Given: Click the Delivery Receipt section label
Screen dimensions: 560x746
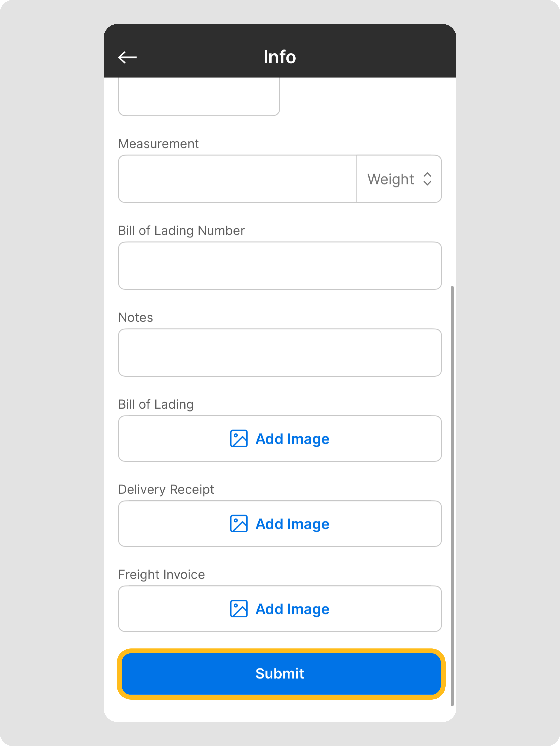Looking at the screenshot, I should pyautogui.click(x=166, y=489).
